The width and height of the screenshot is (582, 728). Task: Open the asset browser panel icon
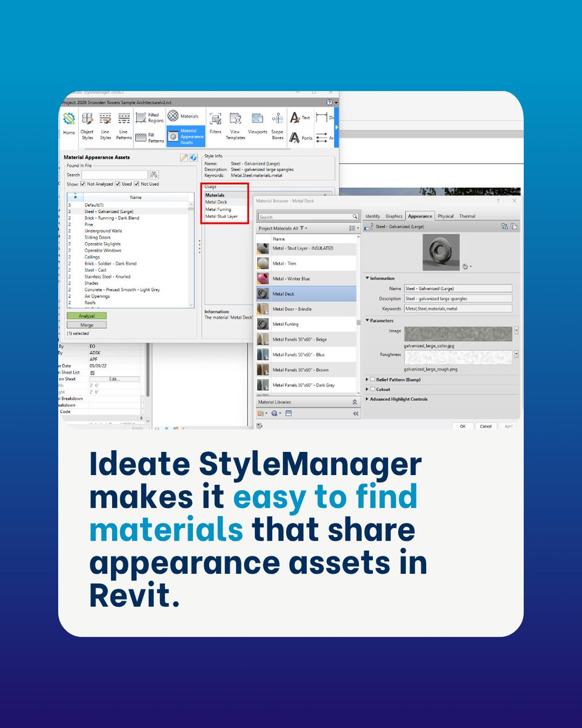coord(289,414)
